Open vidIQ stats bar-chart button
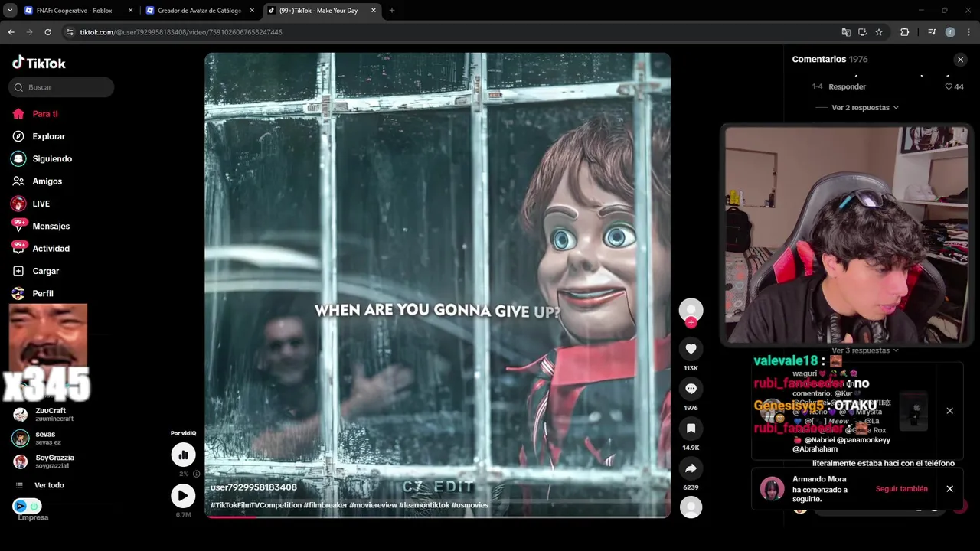The image size is (980, 551). [x=183, y=455]
